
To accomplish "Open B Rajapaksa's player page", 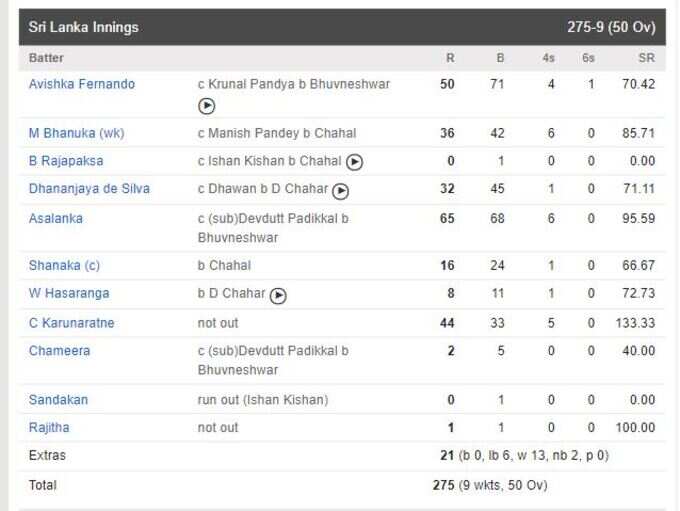I will click(x=66, y=161).
